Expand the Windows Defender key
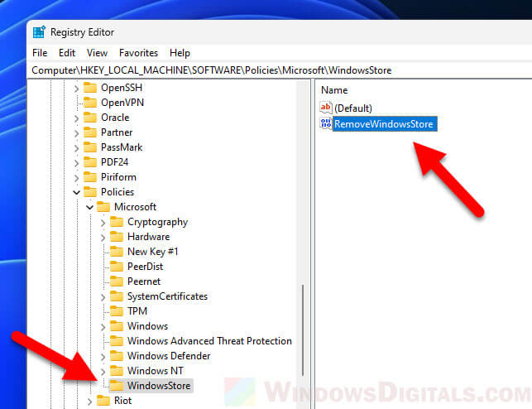Image resolution: width=532 pixels, height=409 pixels. pos(103,356)
